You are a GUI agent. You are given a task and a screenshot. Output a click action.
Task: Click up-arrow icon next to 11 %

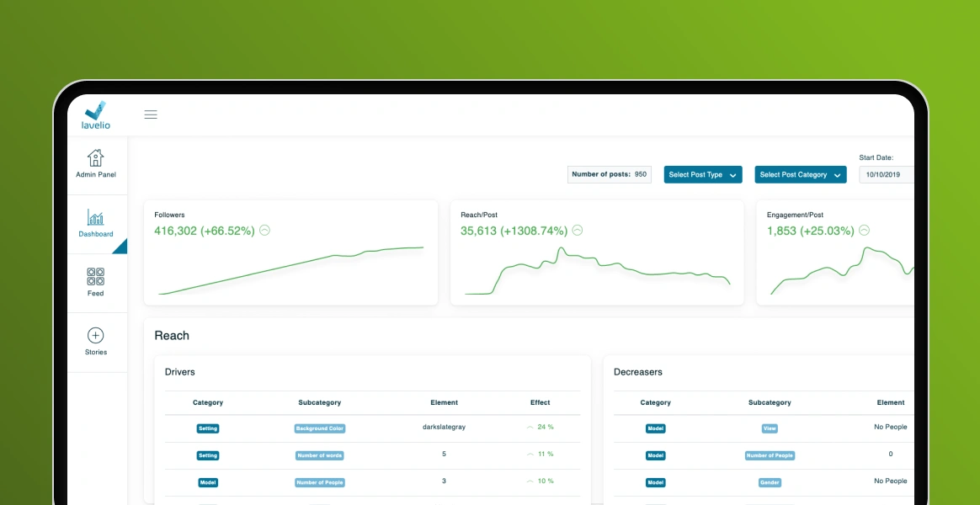[x=530, y=454]
